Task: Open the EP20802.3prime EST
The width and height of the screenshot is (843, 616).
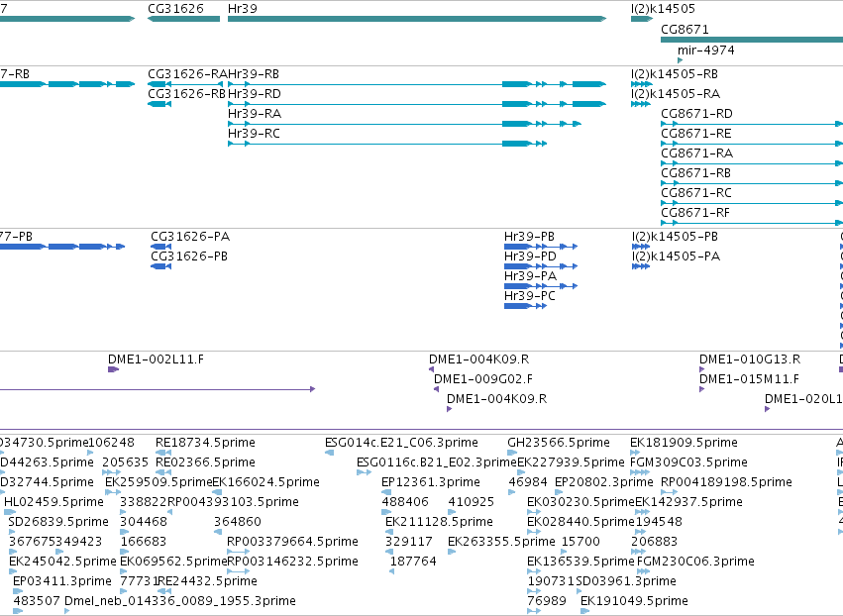Action: click(x=604, y=482)
